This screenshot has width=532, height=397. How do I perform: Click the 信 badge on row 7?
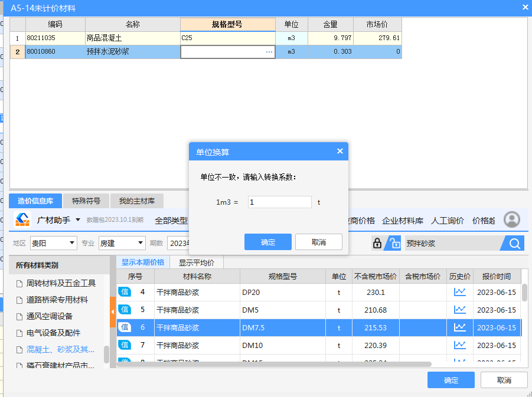[x=125, y=344]
